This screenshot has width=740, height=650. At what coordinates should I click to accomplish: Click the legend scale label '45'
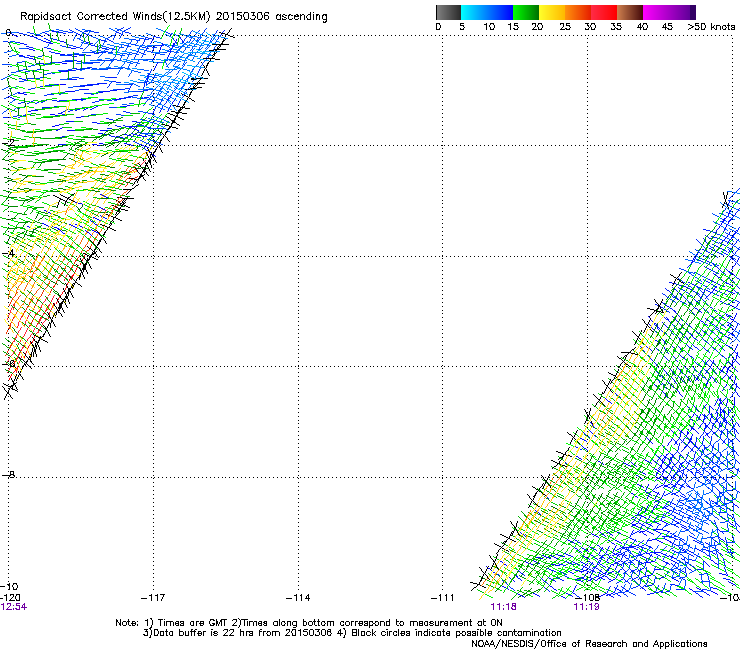click(667, 27)
